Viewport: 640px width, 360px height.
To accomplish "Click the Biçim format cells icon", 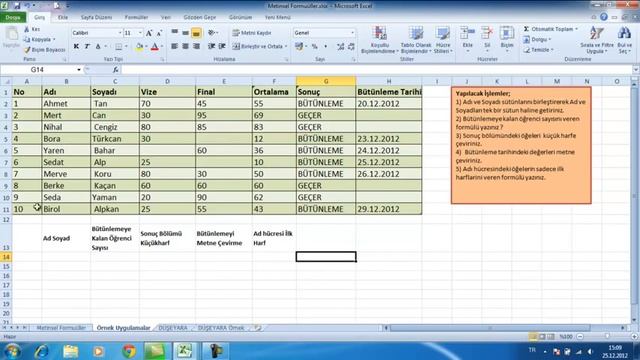I will pos(507,34).
